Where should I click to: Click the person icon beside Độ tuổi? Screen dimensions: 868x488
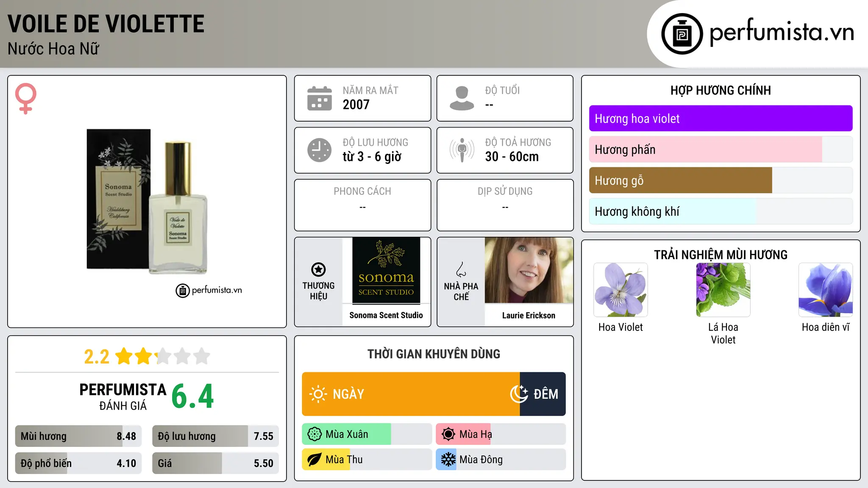pyautogui.click(x=462, y=98)
